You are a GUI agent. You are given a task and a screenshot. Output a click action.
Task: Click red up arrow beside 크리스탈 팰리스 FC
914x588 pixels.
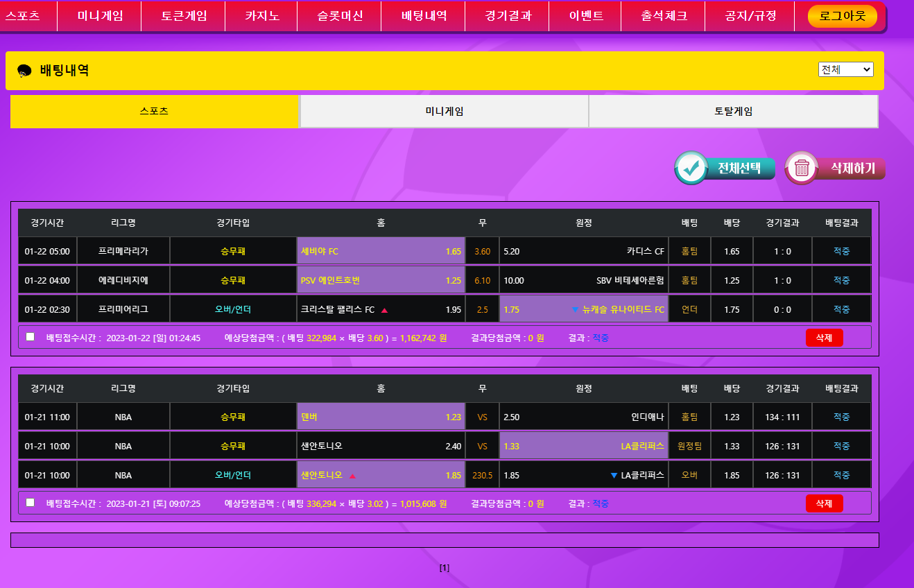(384, 310)
